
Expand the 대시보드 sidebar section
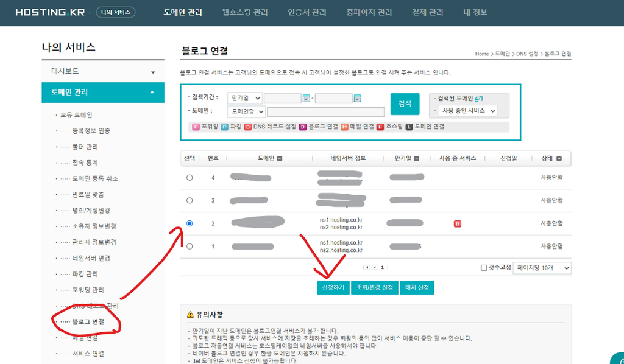click(x=103, y=71)
